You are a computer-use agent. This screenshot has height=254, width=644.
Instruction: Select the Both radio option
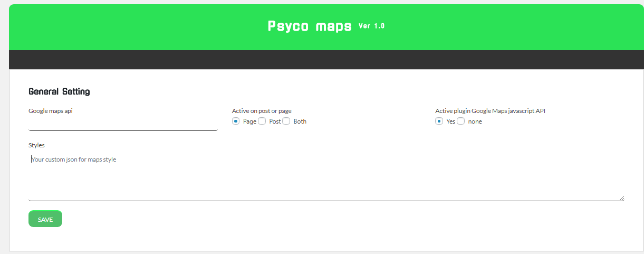tap(286, 121)
